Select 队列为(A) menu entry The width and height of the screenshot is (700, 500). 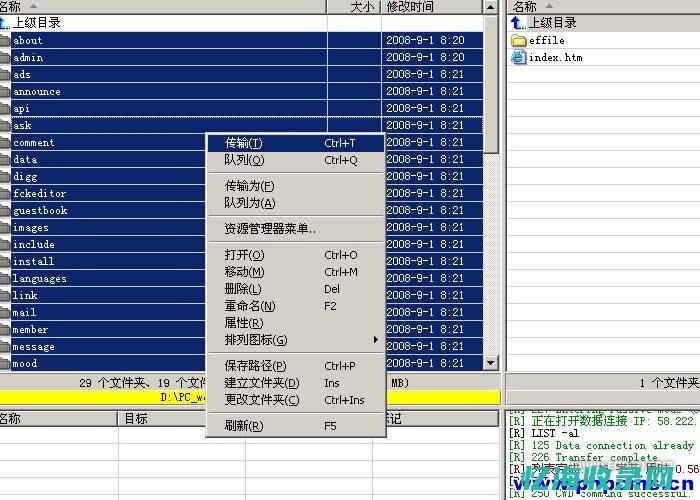coord(295,203)
